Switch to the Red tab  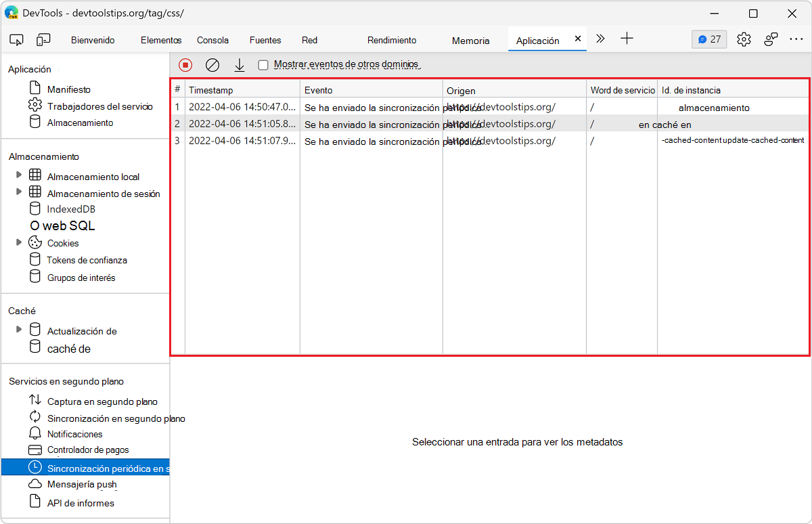(x=310, y=40)
